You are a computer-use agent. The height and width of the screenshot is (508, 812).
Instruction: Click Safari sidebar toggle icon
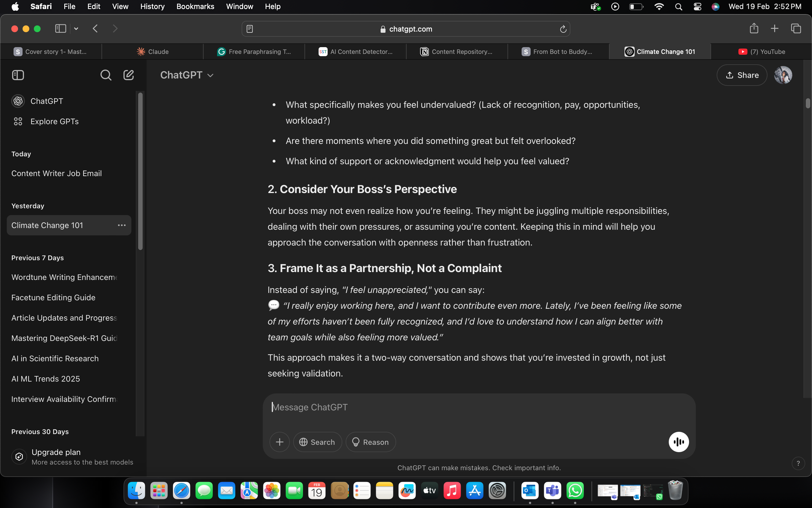[60, 29]
